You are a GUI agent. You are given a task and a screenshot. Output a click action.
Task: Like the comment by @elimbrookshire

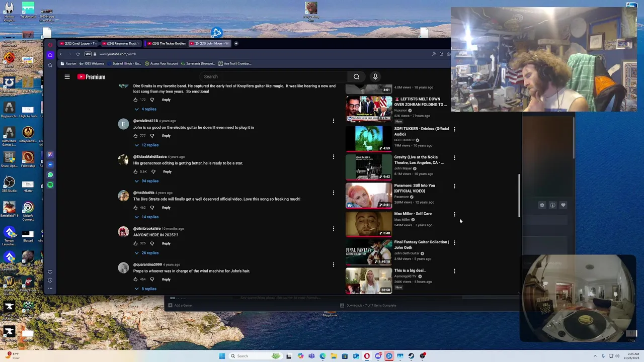click(x=135, y=243)
